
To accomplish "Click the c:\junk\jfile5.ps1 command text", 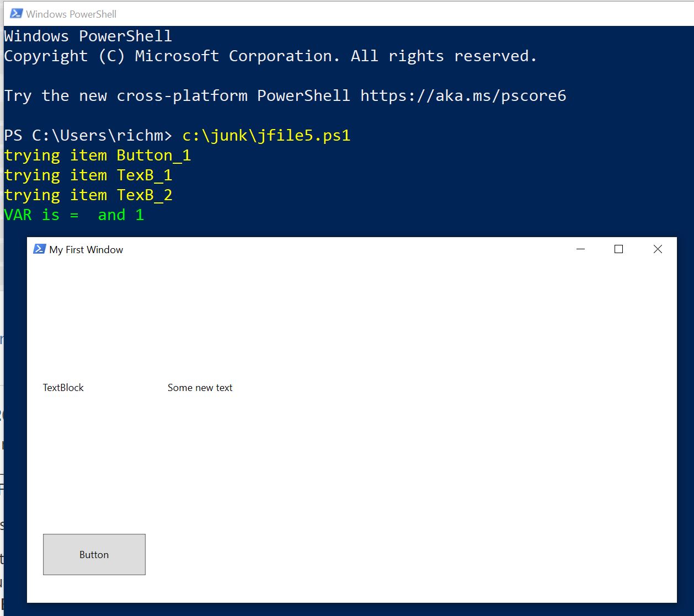I will 266,136.
